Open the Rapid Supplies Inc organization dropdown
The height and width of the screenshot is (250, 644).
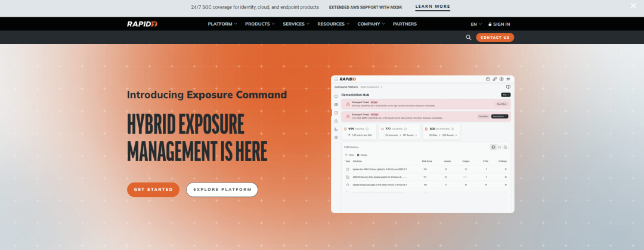coord(371,87)
